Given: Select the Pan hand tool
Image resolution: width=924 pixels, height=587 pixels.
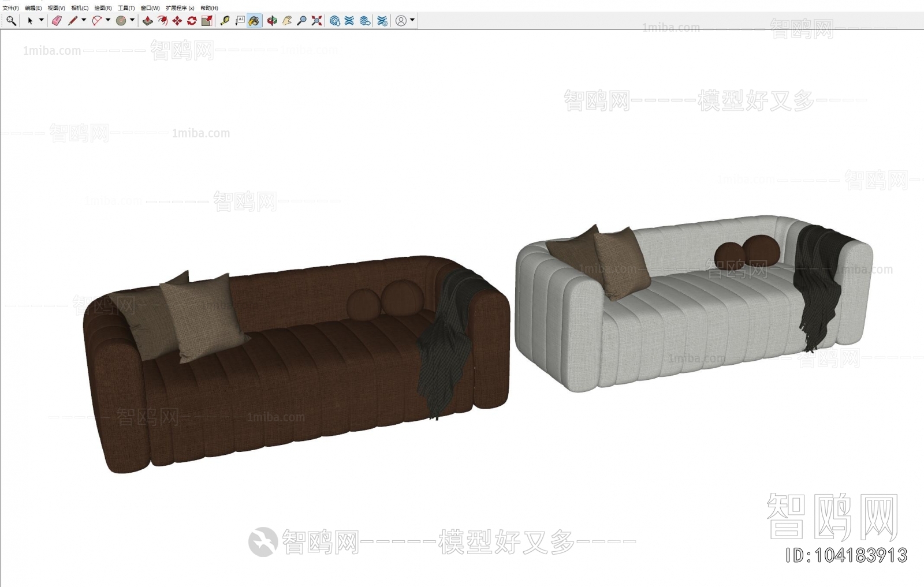Looking at the screenshot, I should coord(287,21).
